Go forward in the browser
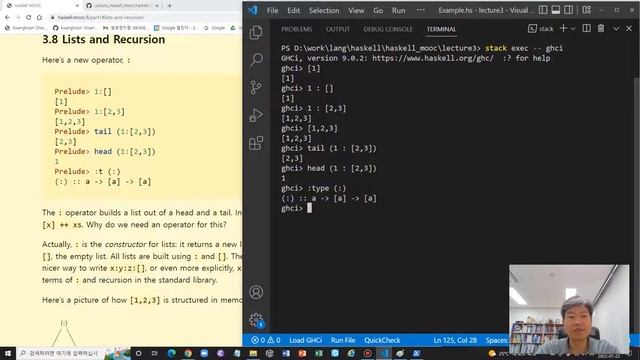The width and height of the screenshot is (640, 360). 18,18
